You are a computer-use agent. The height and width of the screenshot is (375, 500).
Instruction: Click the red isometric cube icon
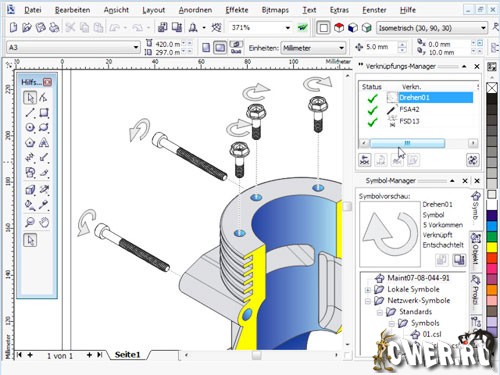click(339, 28)
